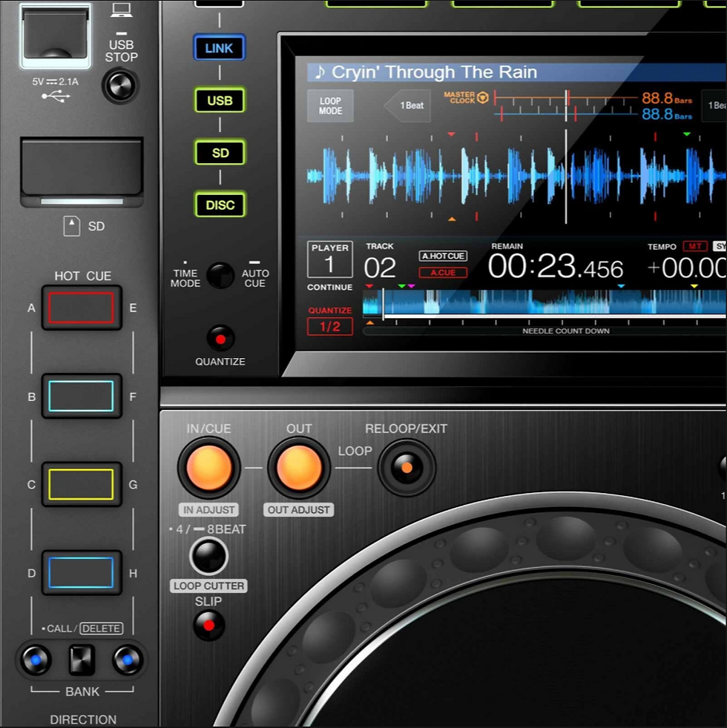727x728 pixels.
Task: Click the DELETE label under hot cues
Action: coord(102,629)
